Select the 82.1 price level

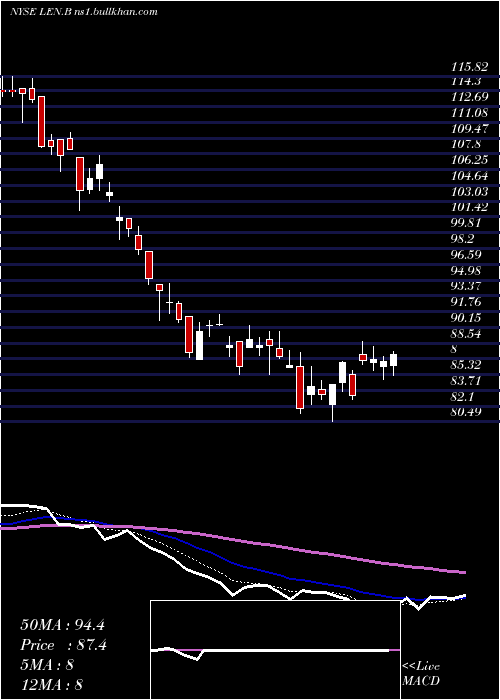(x=463, y=396)
